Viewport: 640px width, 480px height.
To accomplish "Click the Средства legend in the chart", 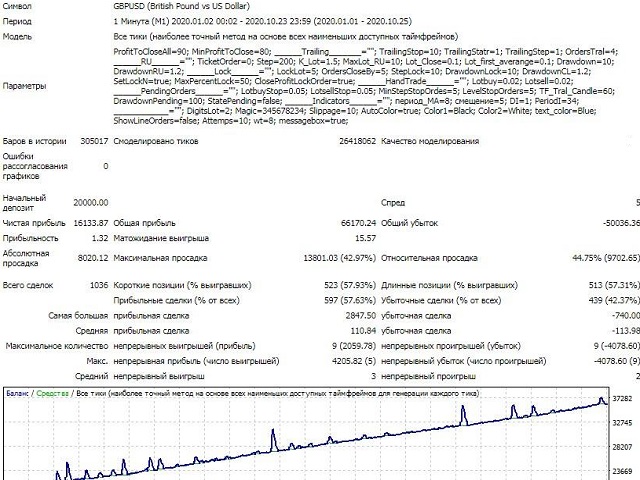I will click(x=52, y=394).
